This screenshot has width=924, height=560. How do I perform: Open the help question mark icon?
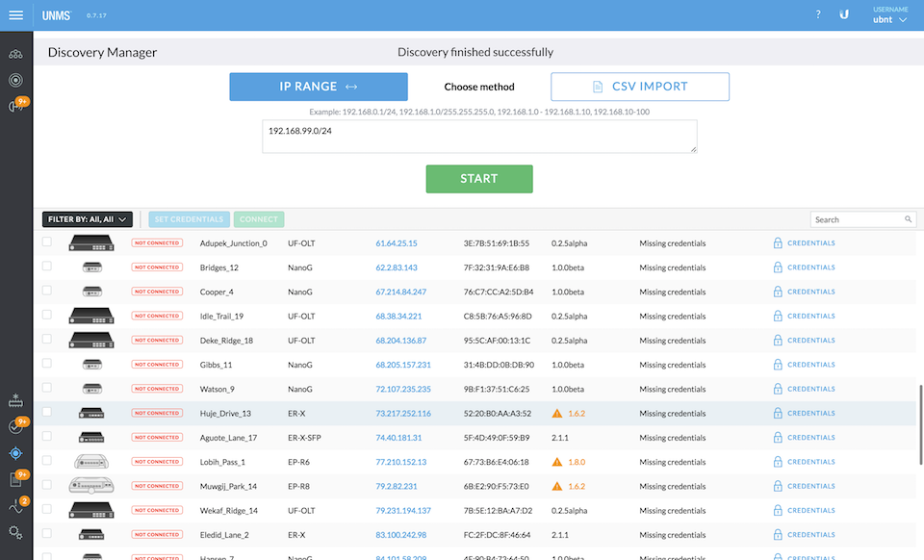tap(818, 14)
